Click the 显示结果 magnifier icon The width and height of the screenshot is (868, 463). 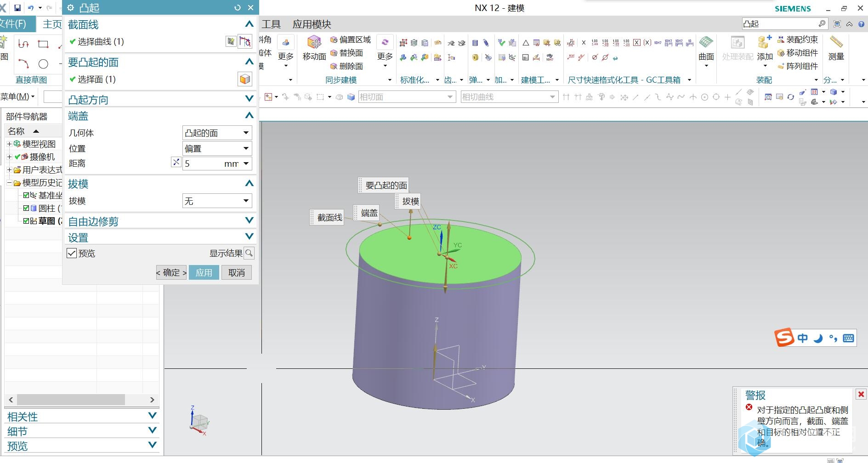pyautogui.click(x=249, y=253)
